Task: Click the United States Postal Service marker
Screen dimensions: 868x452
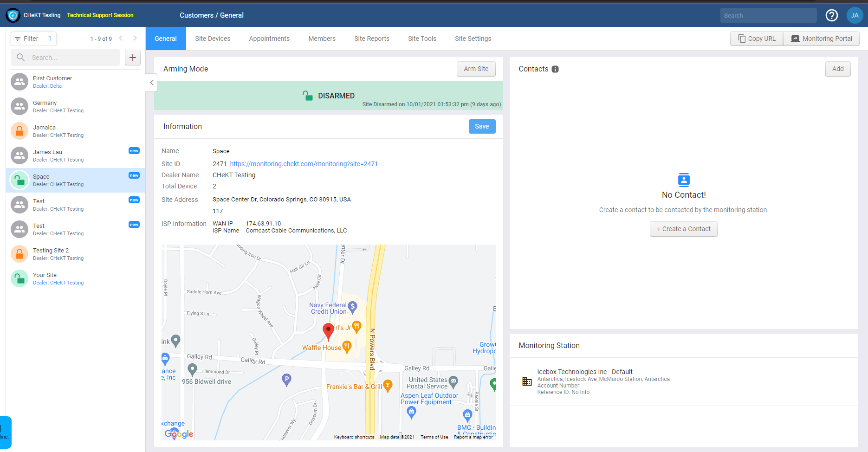Action: [x=453, y=381]
